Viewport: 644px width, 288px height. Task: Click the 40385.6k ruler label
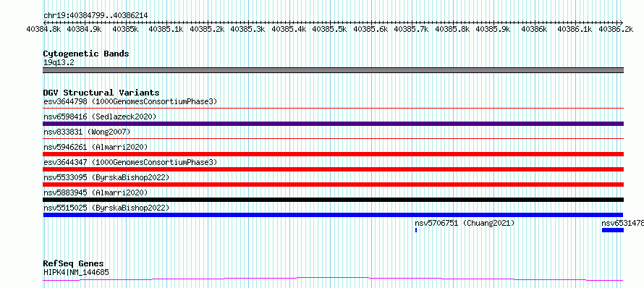click(370, 29)
